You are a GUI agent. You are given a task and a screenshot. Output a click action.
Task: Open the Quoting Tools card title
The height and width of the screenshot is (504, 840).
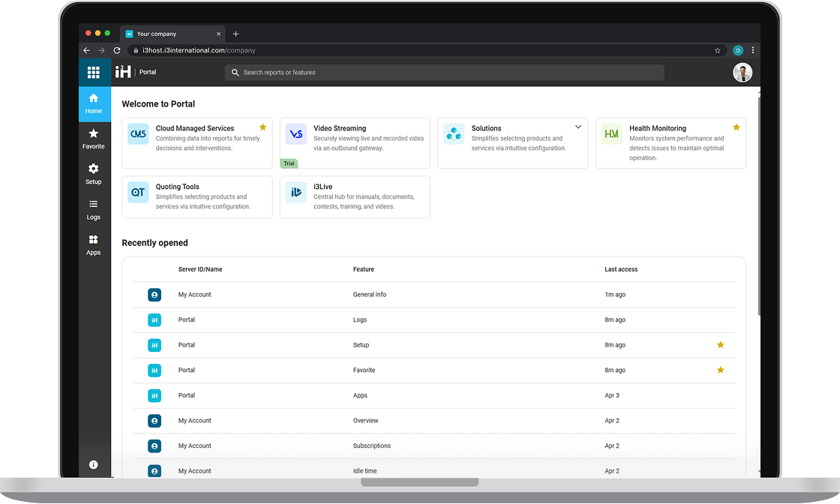[177, 187]
